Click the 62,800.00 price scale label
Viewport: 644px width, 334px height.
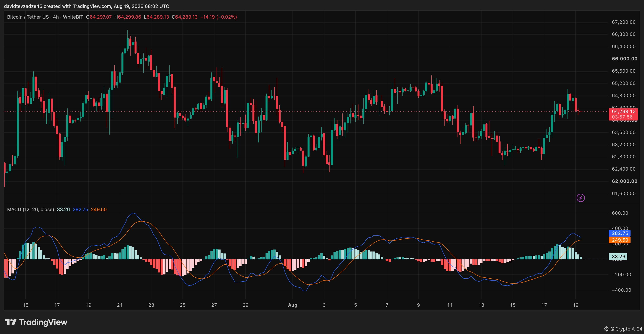pyautogui.click(x=624, y=157)
